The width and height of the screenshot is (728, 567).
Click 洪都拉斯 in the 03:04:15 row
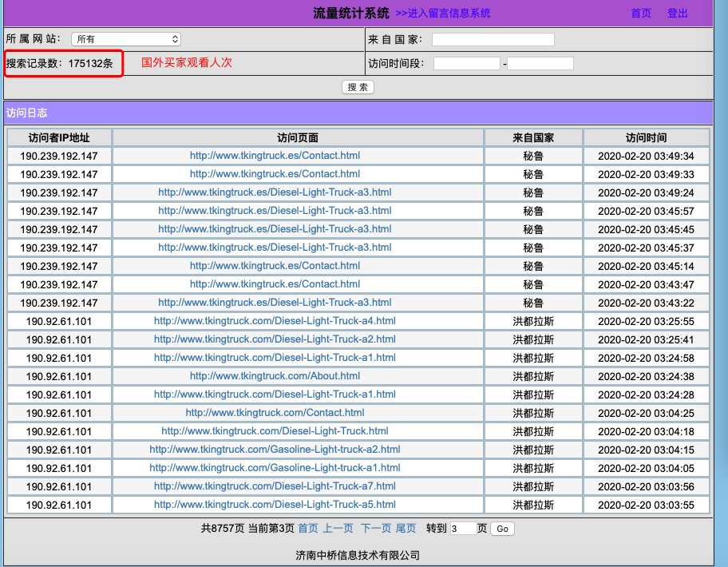[x=533, y=450]
